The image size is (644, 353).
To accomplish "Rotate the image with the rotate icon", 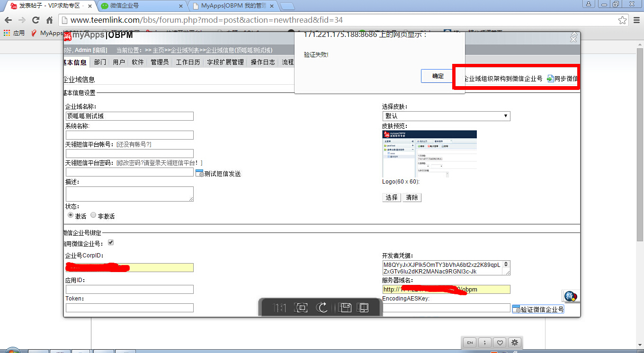I will 322,308.
